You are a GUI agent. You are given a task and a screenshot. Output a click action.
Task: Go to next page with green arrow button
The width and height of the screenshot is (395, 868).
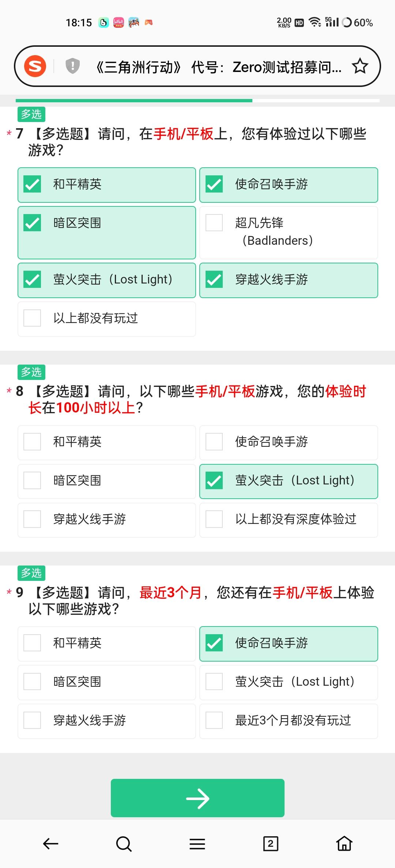197,798
